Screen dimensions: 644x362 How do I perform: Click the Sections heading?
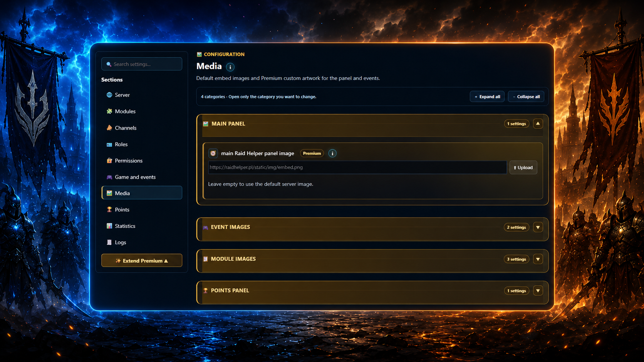coord(112,80)
